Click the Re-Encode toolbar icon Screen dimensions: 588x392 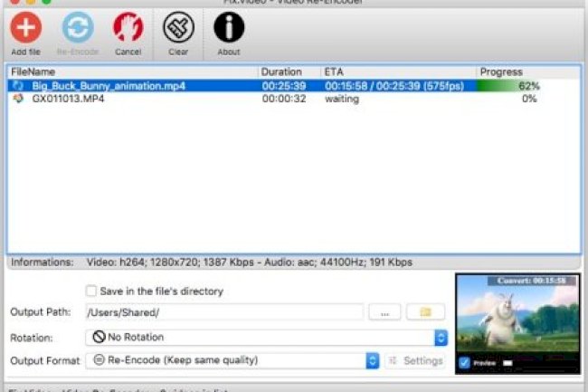78,27
